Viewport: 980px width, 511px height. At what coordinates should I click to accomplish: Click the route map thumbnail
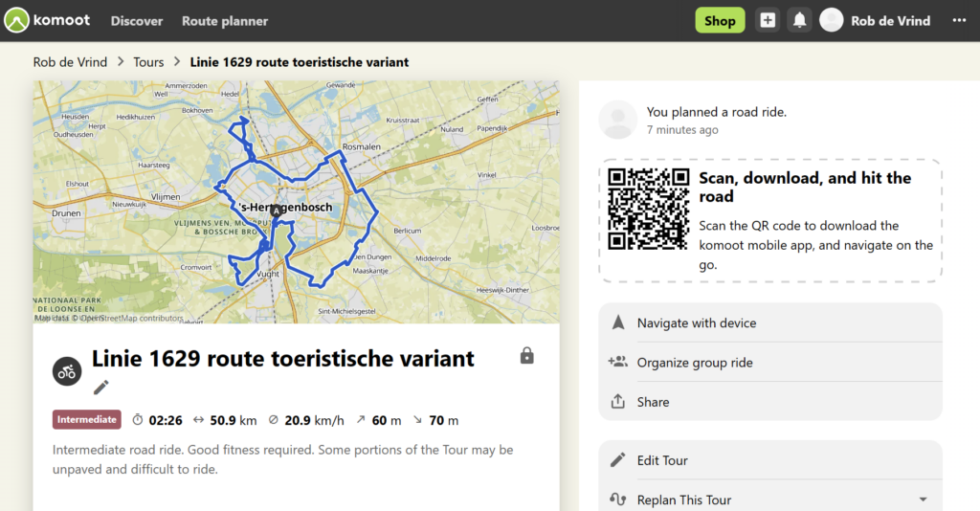pyautogui.click(x=296, y=202)
